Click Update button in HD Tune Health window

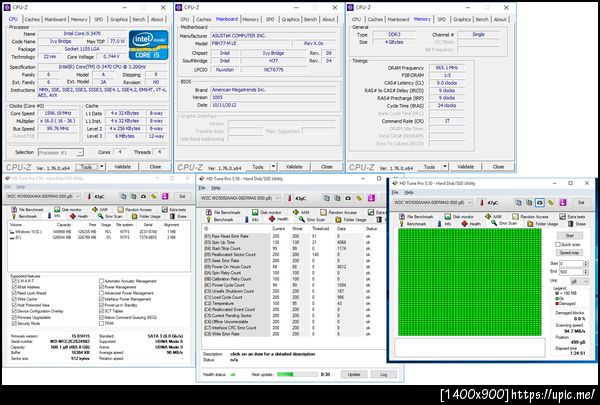click(x=354, y=374)
